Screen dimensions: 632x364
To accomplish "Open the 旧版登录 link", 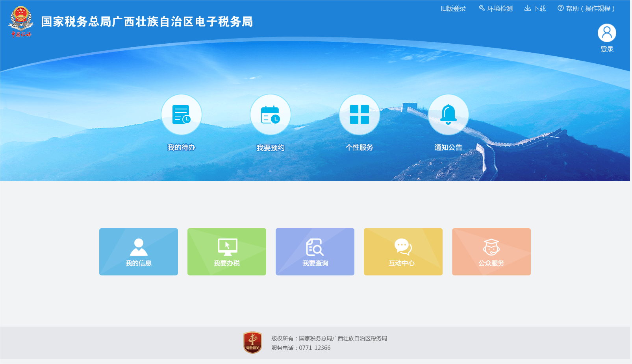I will (x=453, y=9).
